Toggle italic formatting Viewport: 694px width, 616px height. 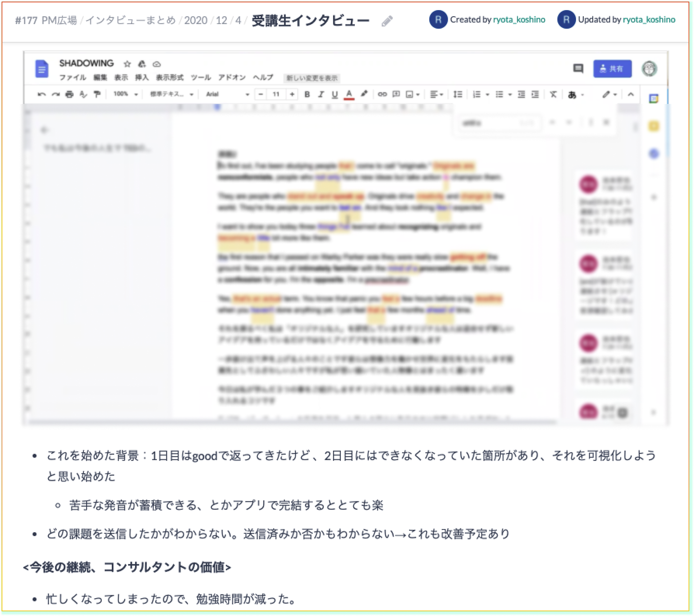321,94
